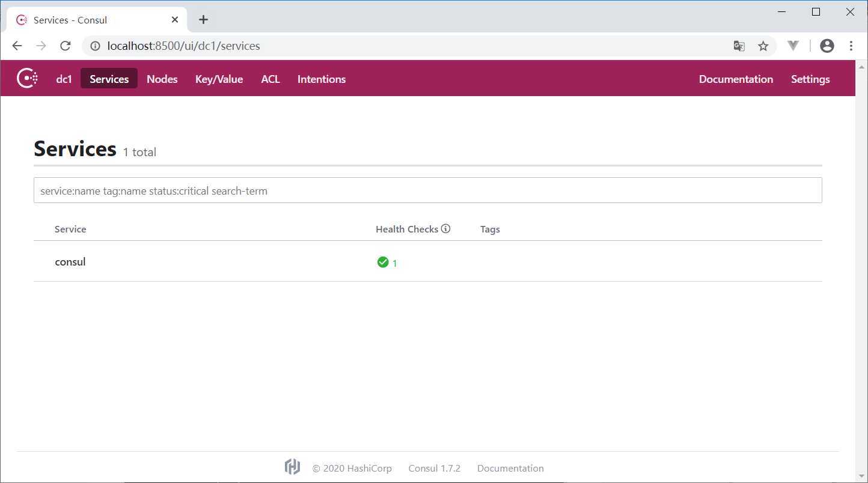Click the browser forward arrow
868x483 pixels.
[x=41, y=46]
